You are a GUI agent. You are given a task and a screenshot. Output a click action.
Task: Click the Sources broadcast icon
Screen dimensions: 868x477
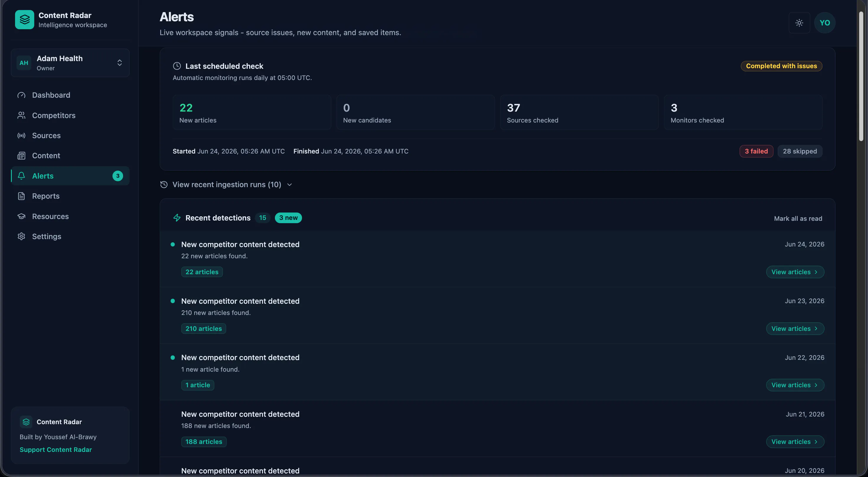[22, 135]
